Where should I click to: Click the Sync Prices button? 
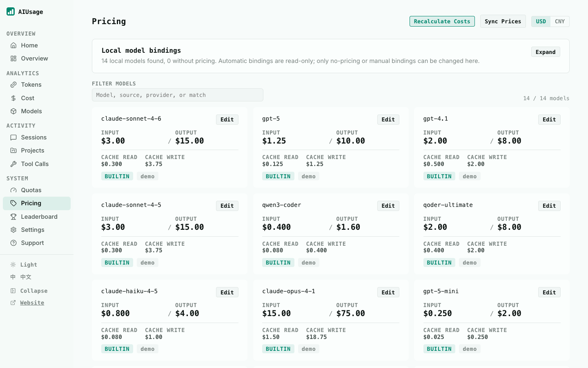tap(503, 21)
